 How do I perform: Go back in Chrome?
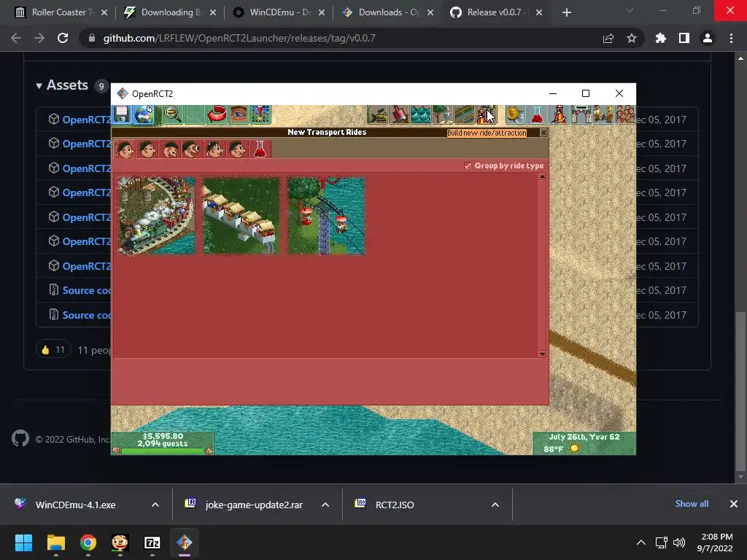click(16, 38)
